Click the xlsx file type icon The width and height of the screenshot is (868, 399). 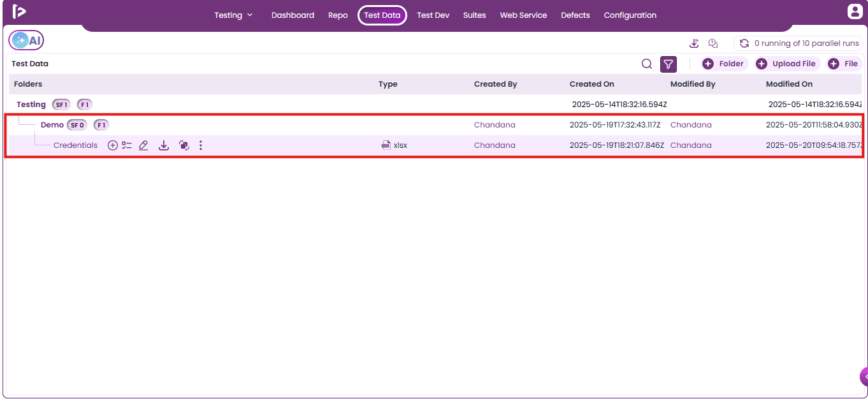(386, 145)
